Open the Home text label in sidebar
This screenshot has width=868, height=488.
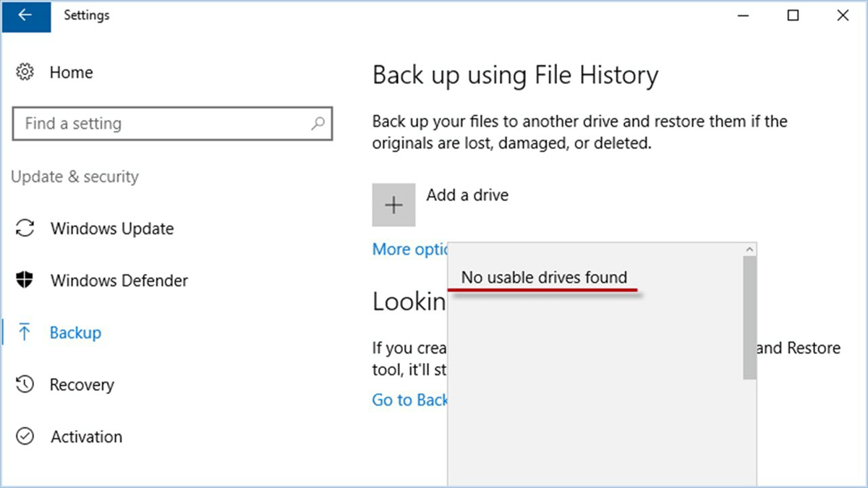point(71,72)
